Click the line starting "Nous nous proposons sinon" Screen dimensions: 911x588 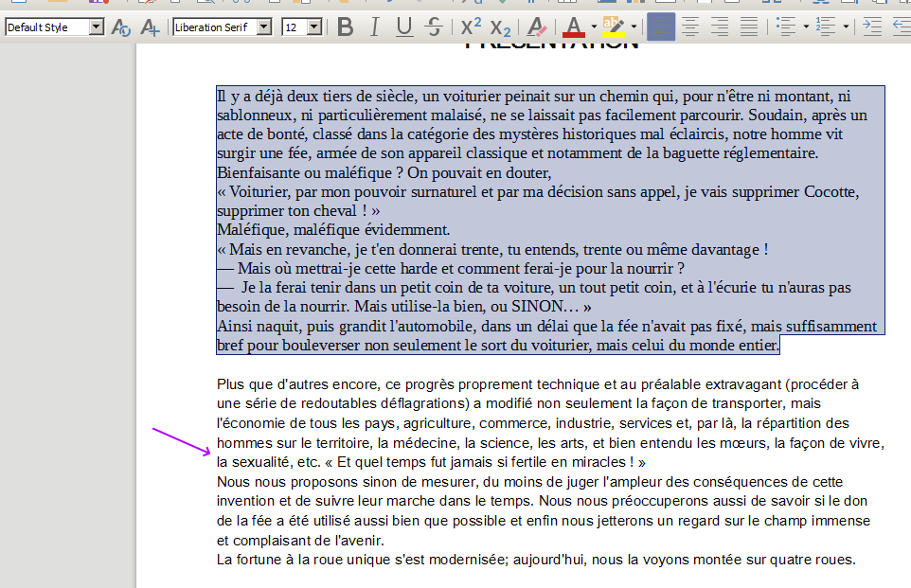tap(530, 482)
